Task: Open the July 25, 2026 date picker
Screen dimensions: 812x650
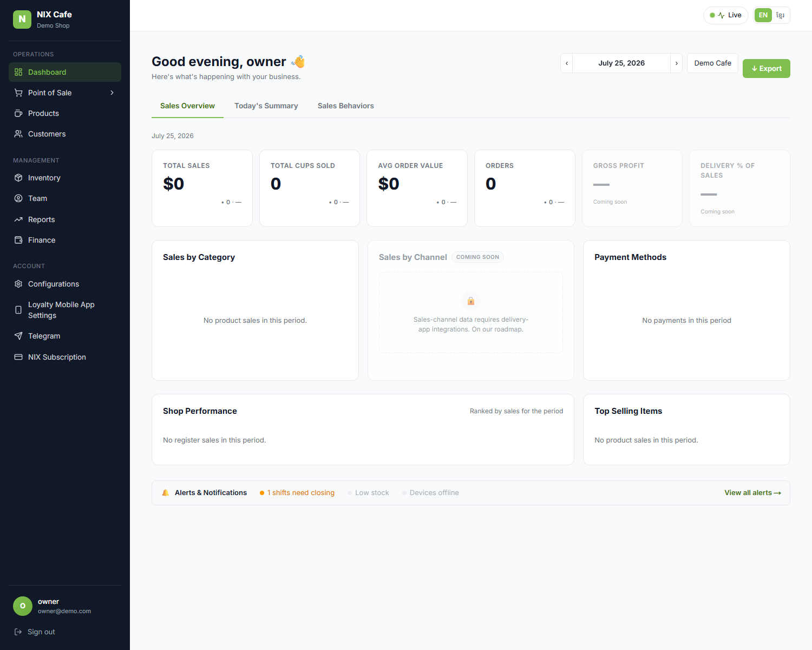Action: click(x=621, y=63)
